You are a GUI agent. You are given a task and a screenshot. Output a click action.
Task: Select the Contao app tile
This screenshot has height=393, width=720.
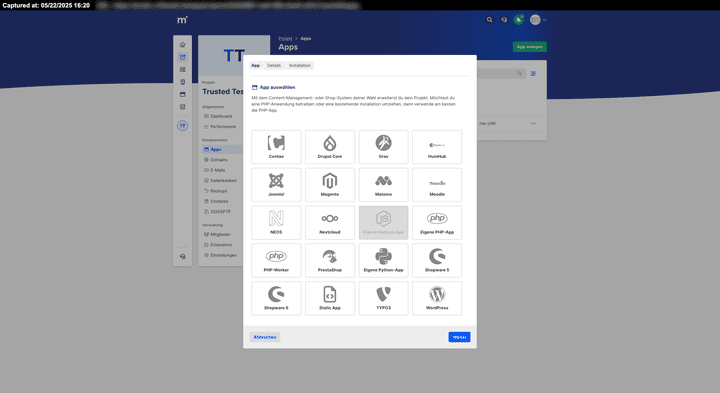[x=276, y=147]
